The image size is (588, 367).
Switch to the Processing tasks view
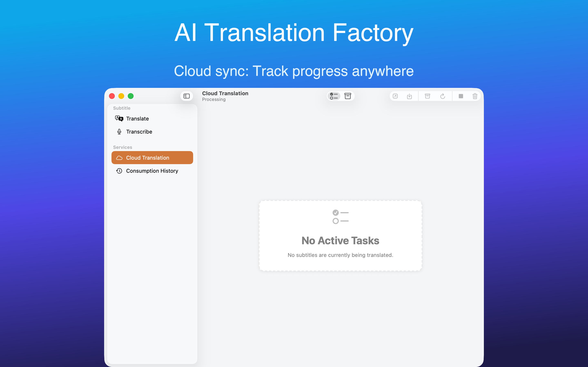pos(334,96)
